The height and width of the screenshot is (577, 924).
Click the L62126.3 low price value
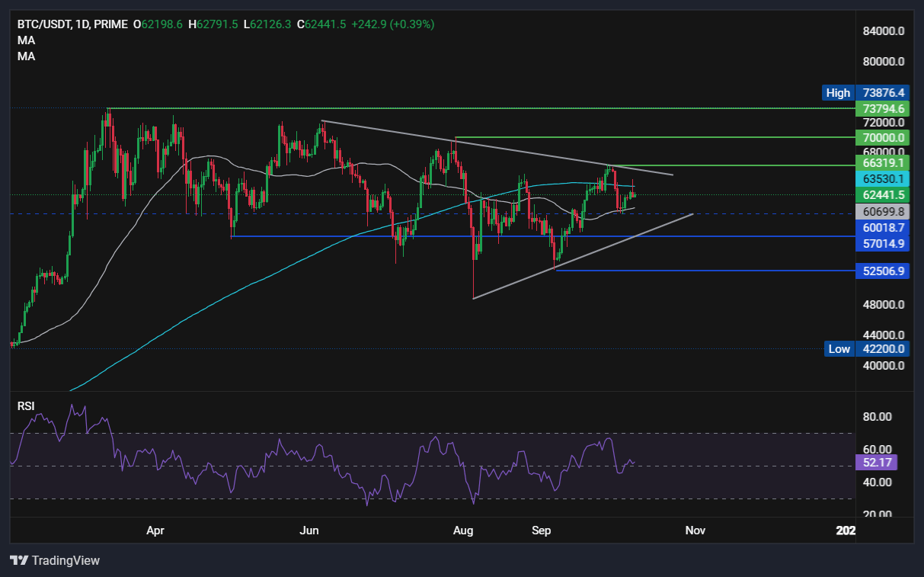point(267,24)
